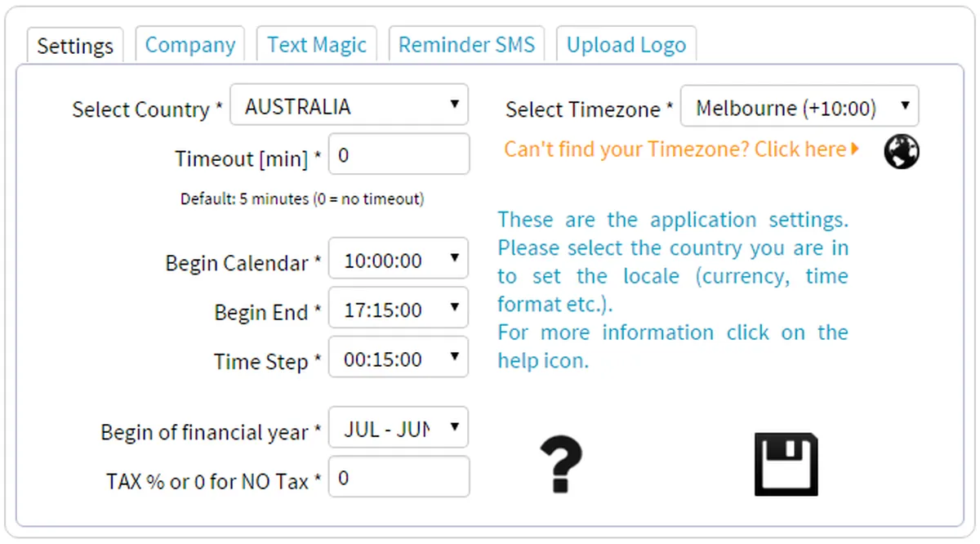The height and width of the screenshot is (544, 980).
Task: Click the Timeout [min] input field
Action: pos(399,155)
